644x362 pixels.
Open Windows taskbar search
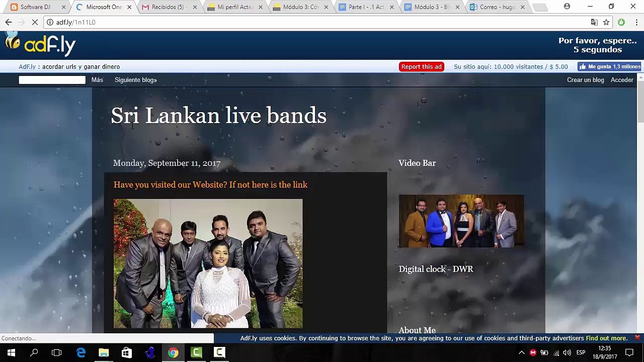[34, 352]
